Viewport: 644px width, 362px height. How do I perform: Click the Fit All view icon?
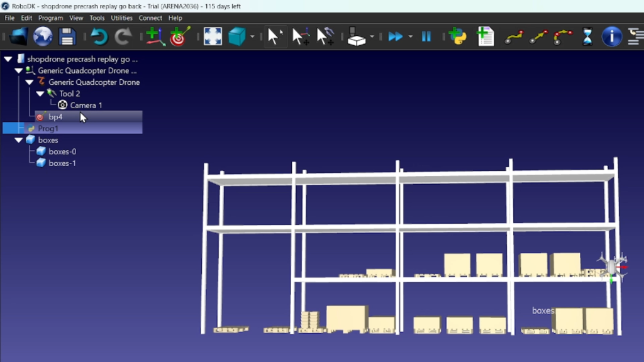(213, 36)
